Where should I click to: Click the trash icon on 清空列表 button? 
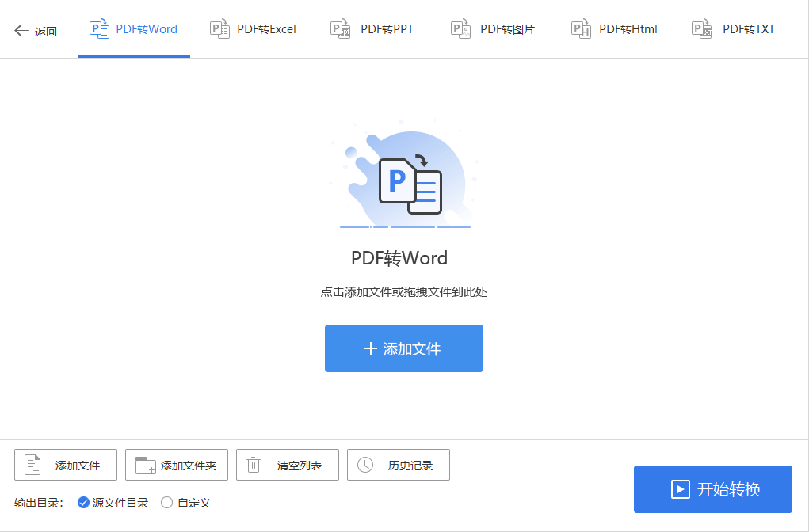[x=253, y=465]
